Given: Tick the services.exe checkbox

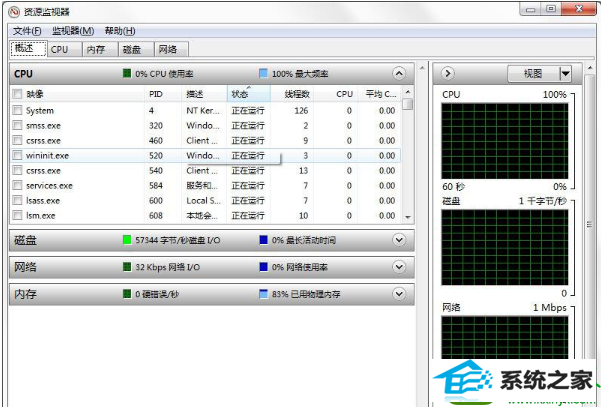Looking at the screenshot, I should tap(17, 185).
